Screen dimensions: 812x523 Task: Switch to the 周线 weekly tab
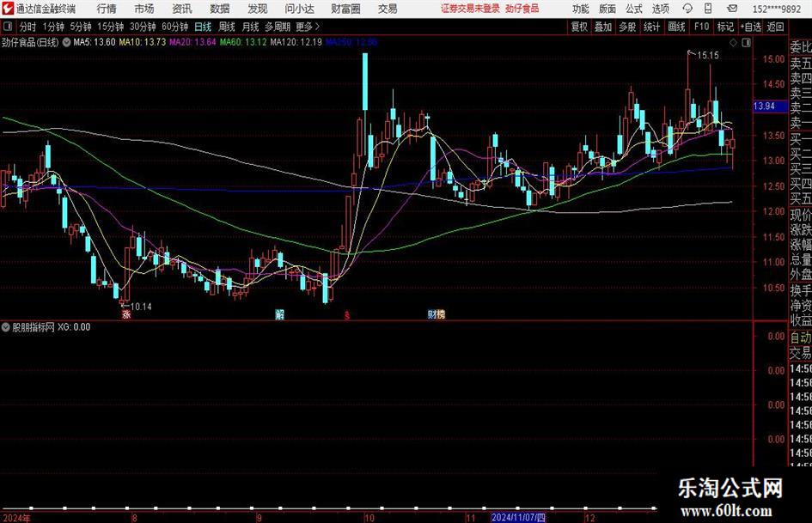(x=226, y=27)
